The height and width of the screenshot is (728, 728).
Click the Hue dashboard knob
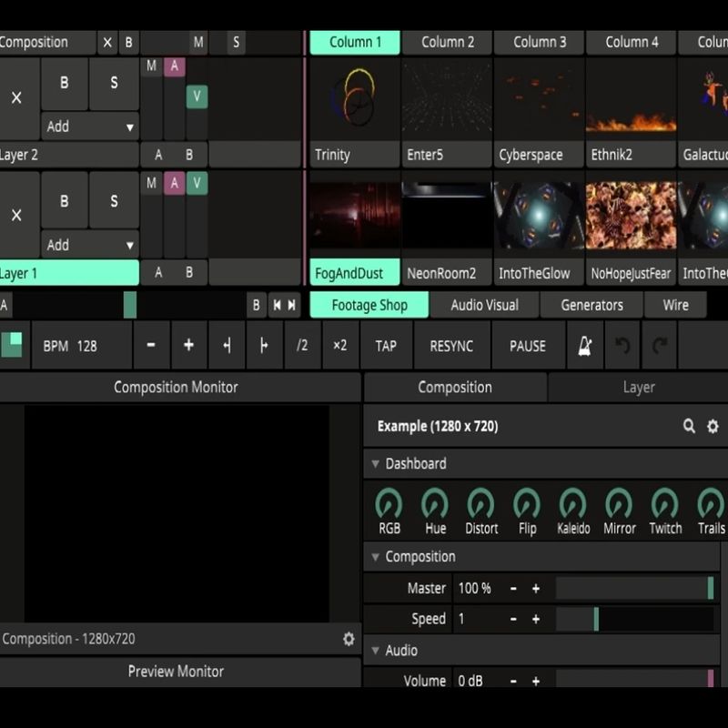[x=435, y=503]
